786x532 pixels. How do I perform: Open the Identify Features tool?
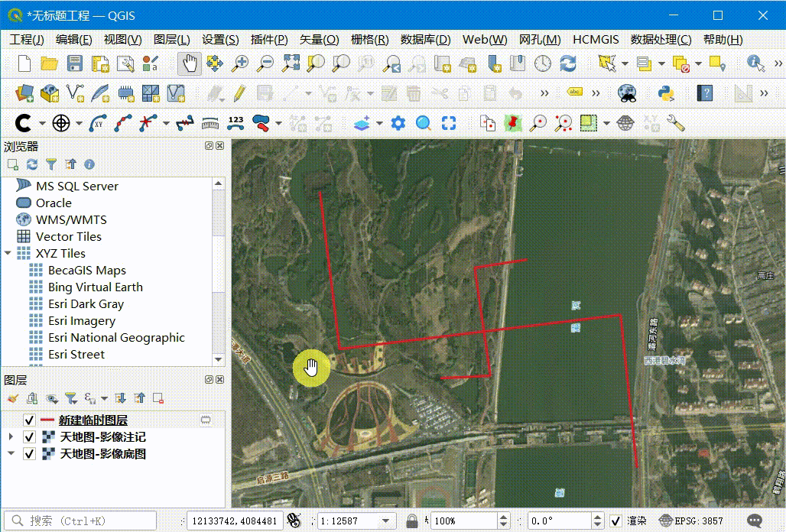755,63
